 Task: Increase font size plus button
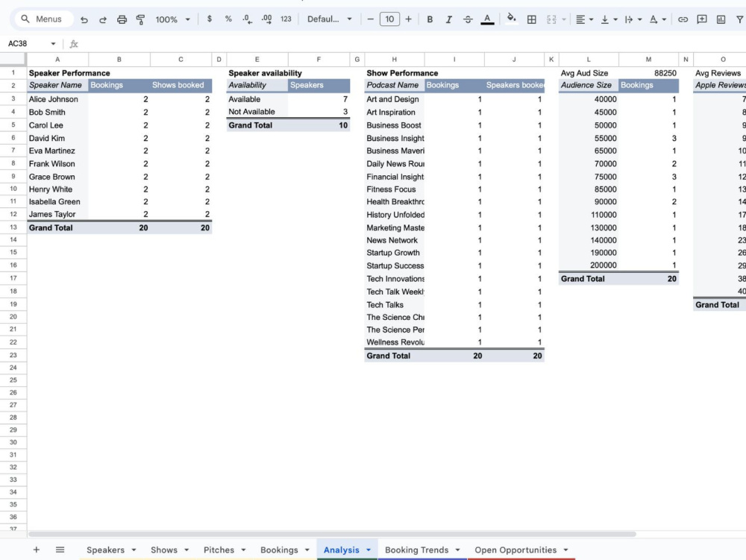[x=408, y=19]
